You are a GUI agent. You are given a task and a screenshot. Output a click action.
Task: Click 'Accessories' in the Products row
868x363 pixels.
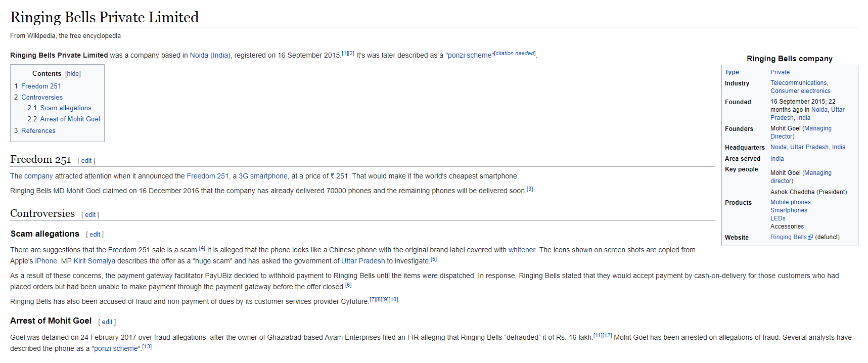click(x=787, y=227)
